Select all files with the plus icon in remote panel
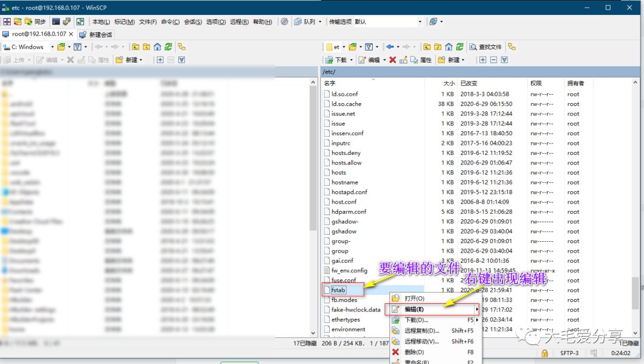 [483, 60]
